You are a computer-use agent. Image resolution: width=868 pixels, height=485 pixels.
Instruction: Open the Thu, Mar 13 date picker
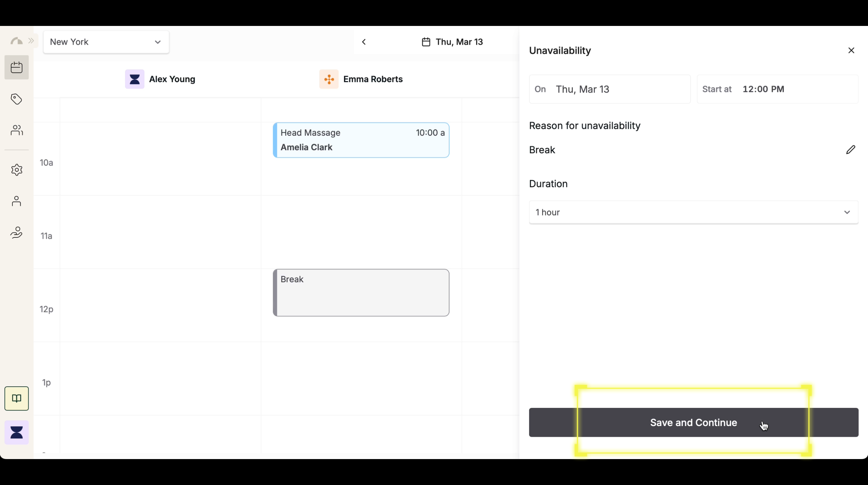(452, 42)
